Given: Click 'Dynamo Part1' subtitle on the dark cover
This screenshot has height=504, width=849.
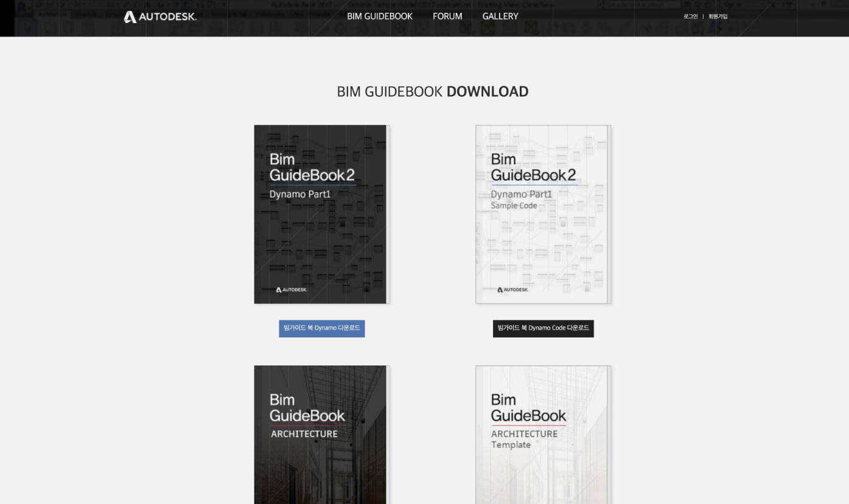Looking at the screenshot, I should coord(300,194).
